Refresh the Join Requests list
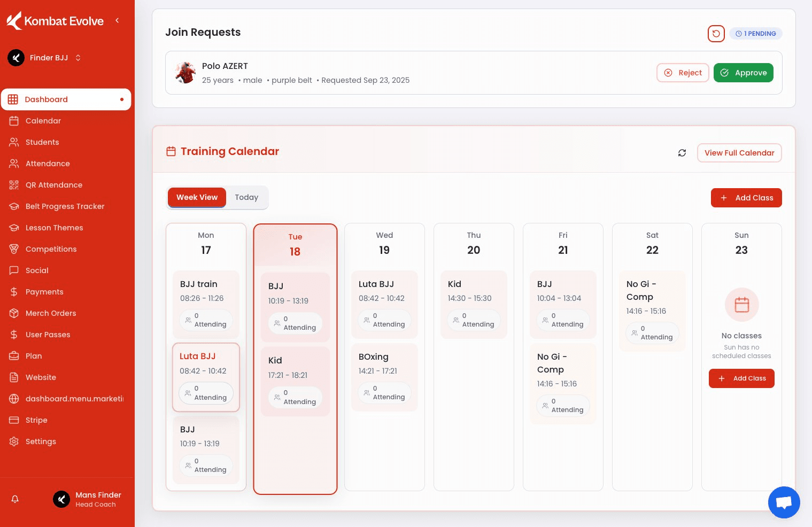The width and height of the screenshot is (812, 527). click(x=716, y=34)
